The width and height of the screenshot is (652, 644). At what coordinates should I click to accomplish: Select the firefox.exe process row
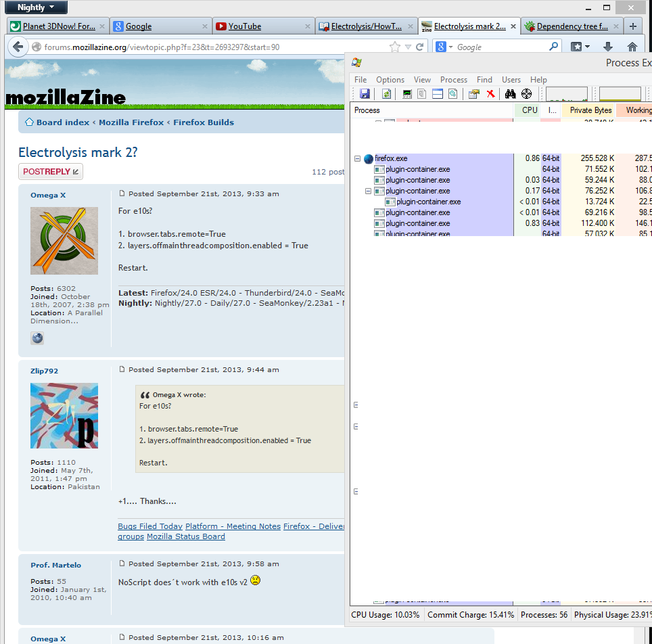[x=501, y=158]
